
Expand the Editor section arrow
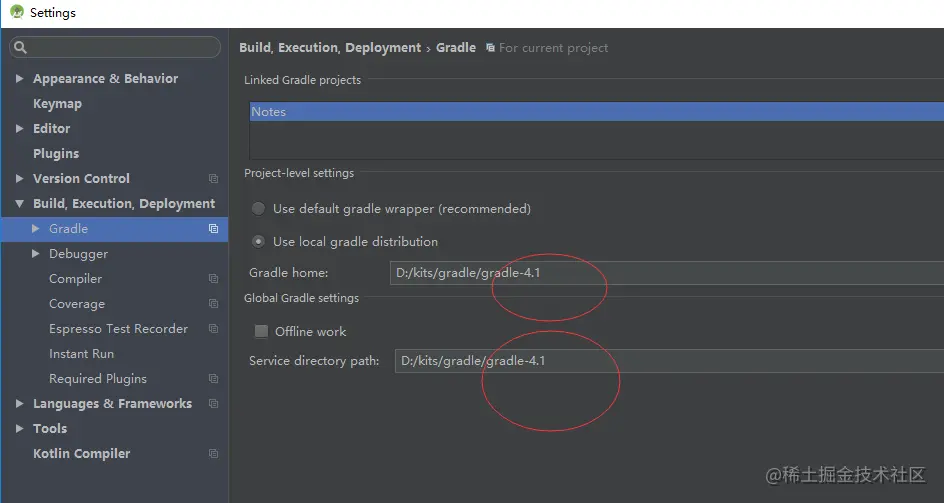19,128
